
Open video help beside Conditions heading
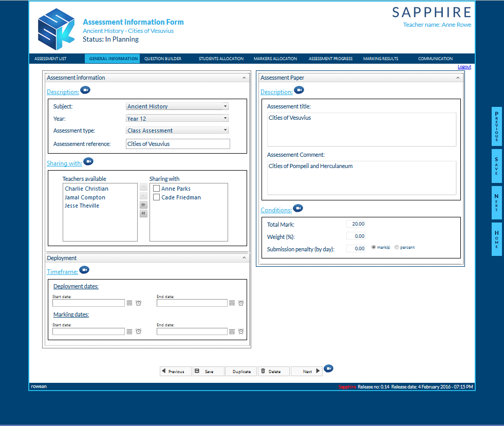pos(298,208)
